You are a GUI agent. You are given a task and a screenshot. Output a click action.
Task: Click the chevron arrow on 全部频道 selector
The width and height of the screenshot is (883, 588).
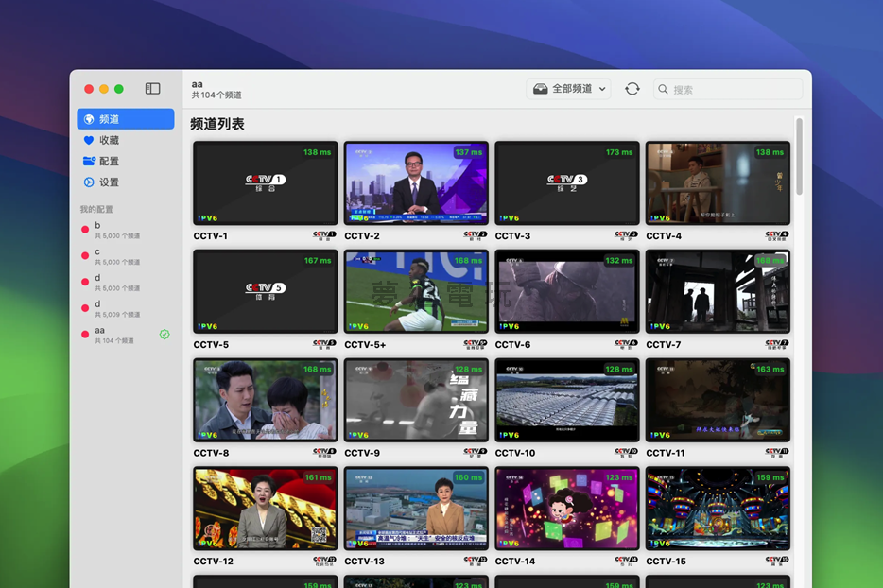click(603, 89)
